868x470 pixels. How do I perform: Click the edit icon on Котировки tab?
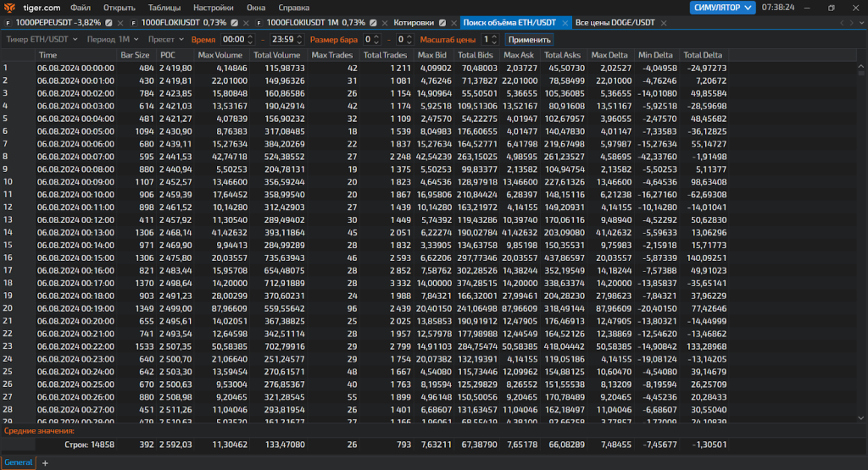[441, 23]
